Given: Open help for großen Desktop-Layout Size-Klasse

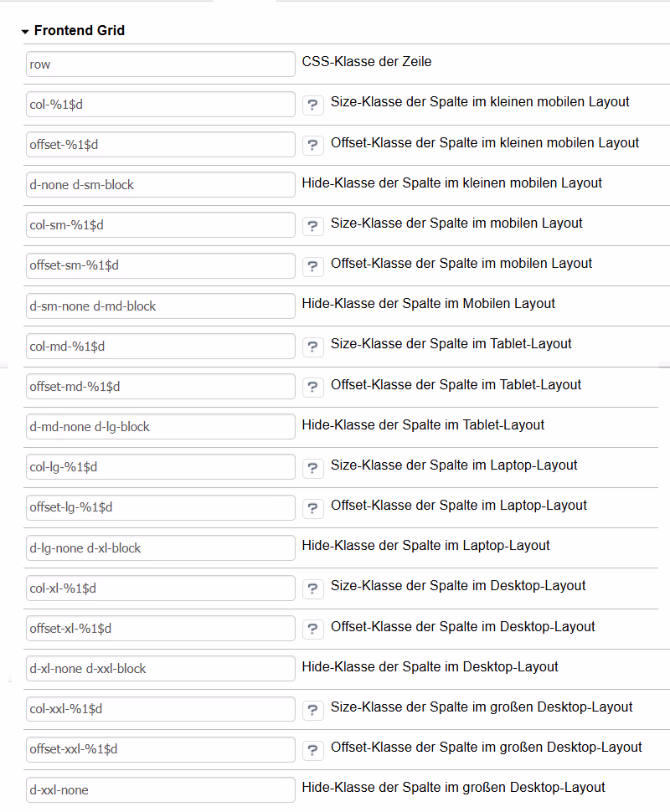Looking at the screenshot, I should [313, 710].
